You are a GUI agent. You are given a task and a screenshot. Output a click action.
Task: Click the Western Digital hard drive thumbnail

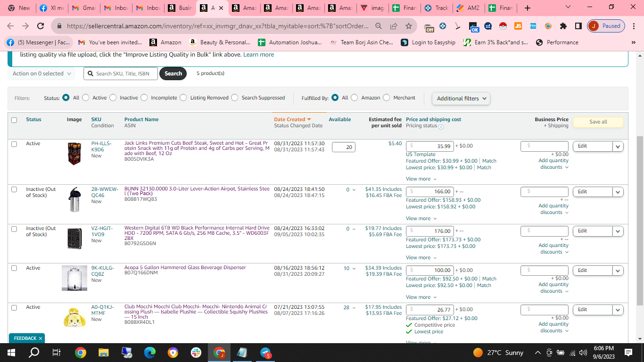[74, 238]
